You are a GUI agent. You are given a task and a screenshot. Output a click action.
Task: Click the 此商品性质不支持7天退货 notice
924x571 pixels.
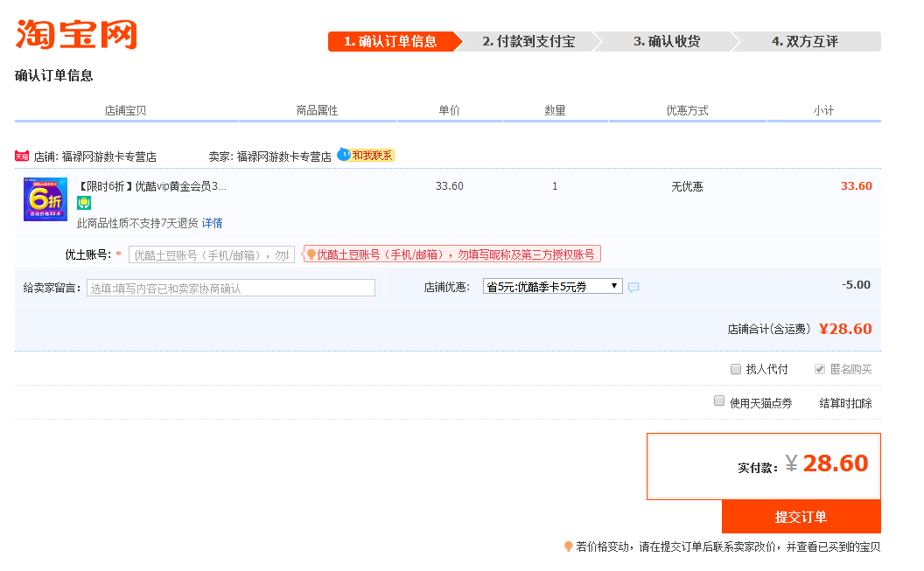pos(137,223)
